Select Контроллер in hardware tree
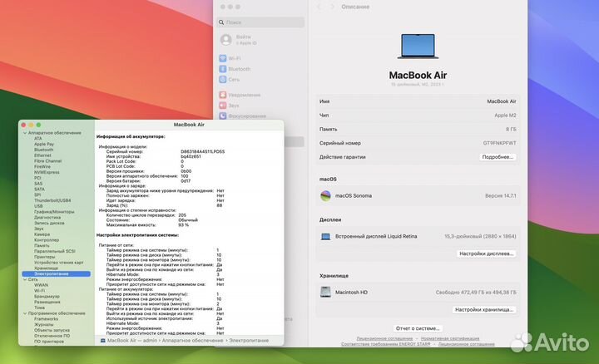This screenshot has width=599, height=364. point(47,240)
